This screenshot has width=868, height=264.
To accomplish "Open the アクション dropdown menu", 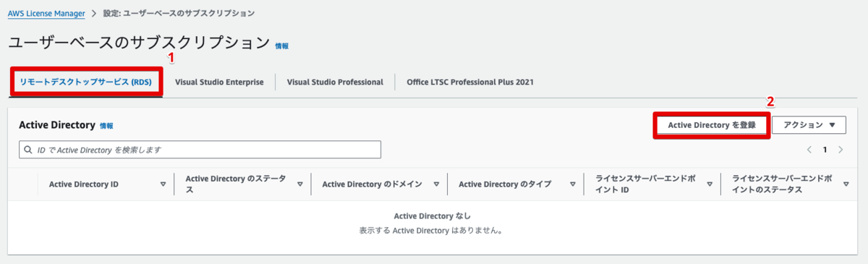I will (809, 125).
